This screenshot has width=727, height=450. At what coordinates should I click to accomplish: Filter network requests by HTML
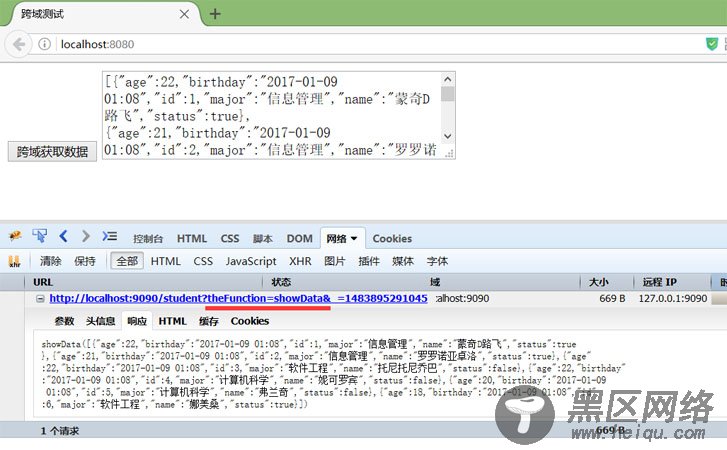coord(166,261)
